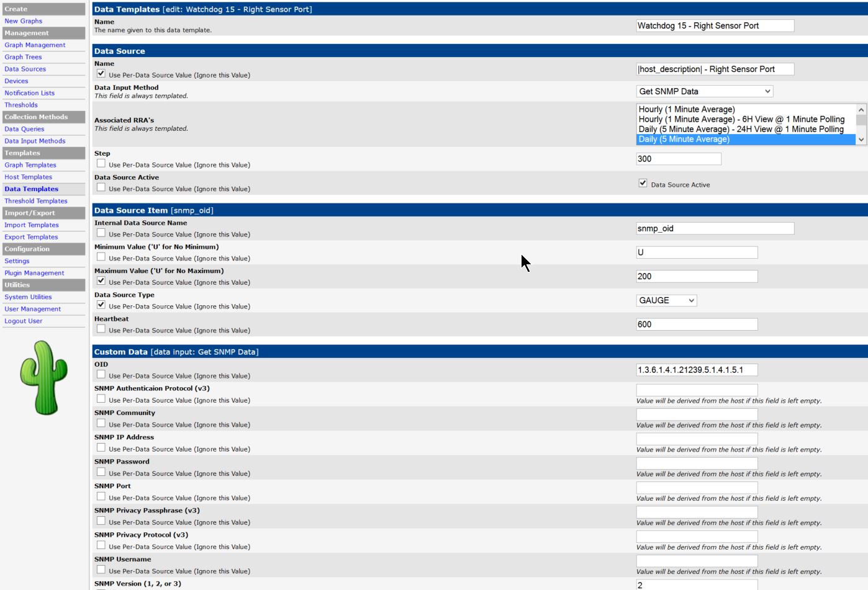Select Data Templates menu item
Viewport: 868px width, 590px height.
(x=32, y=189)
